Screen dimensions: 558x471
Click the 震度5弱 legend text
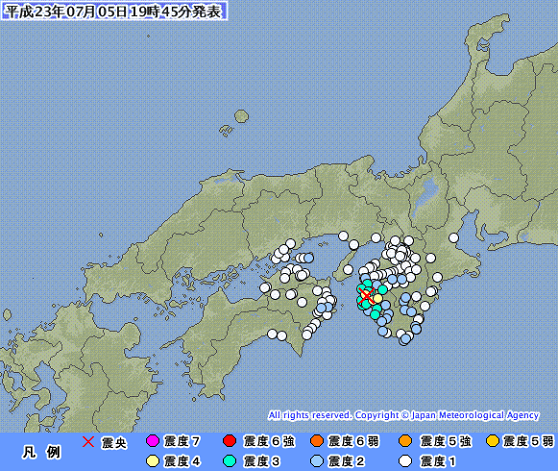click(528, 441)
